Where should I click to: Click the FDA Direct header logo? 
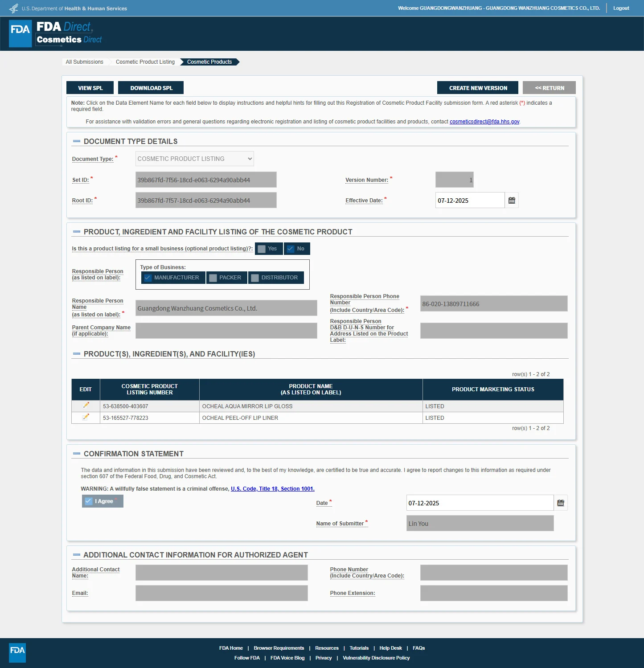[56, 33]
